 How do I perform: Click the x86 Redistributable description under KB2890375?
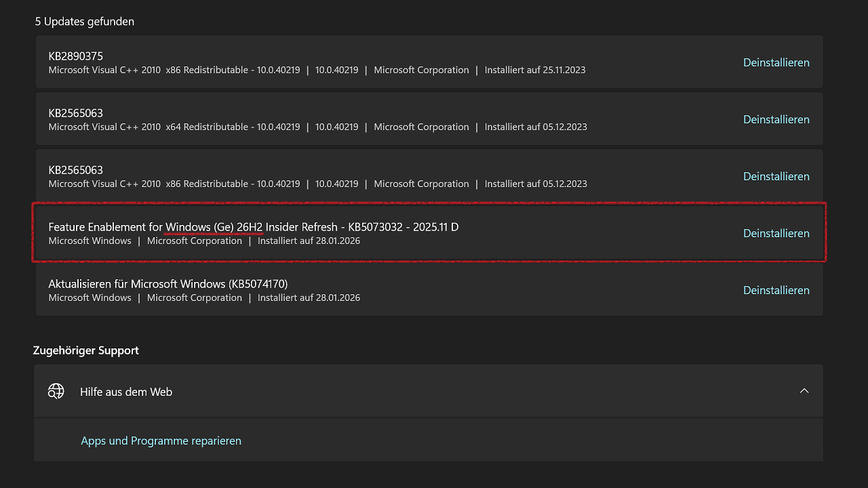click(174, 70)
